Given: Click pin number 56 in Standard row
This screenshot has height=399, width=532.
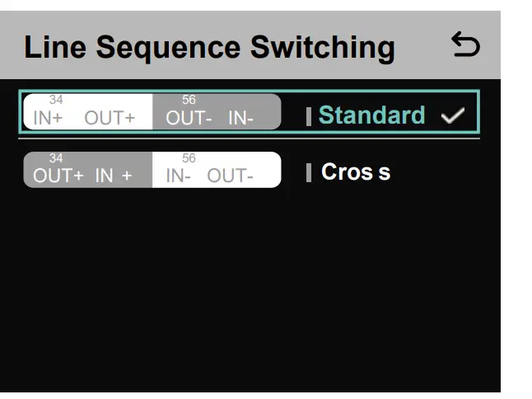Looking at the screenshot, I should (x=189, y=101).
